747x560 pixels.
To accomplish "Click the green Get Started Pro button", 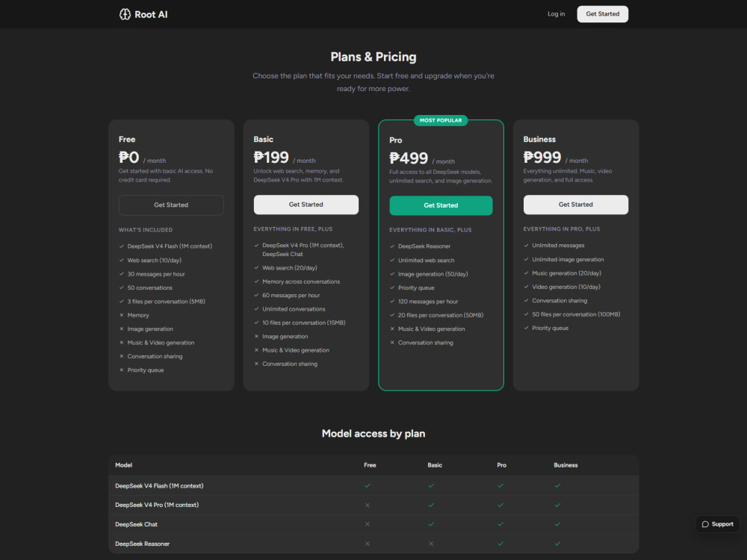I will click(x=441, y=205).
